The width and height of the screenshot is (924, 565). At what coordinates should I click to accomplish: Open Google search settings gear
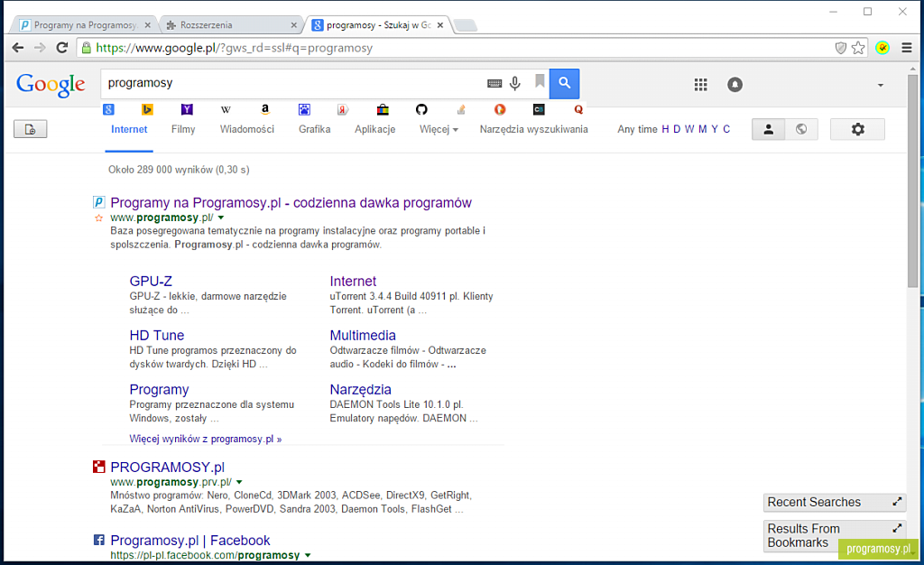click(857, 129)
